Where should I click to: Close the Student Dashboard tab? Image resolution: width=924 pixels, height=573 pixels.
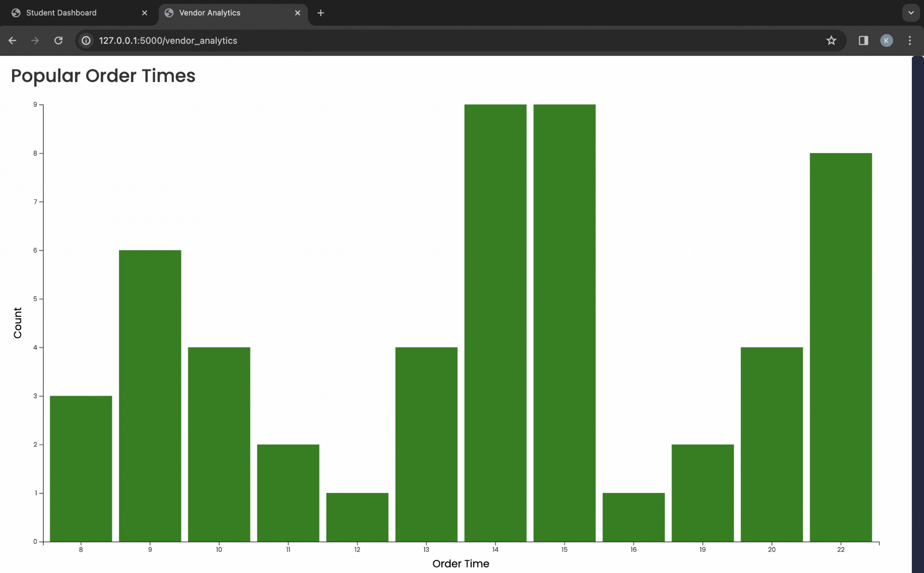[145, 13]
